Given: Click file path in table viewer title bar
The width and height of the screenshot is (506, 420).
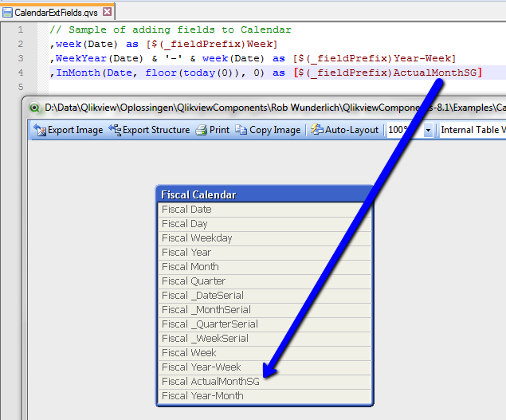Looking at the screenshot, I should [x=275, y=108].
